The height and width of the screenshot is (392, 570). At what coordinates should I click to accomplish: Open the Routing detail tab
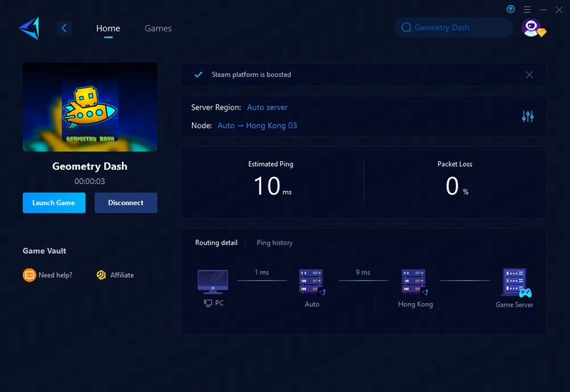pos(216,243)
